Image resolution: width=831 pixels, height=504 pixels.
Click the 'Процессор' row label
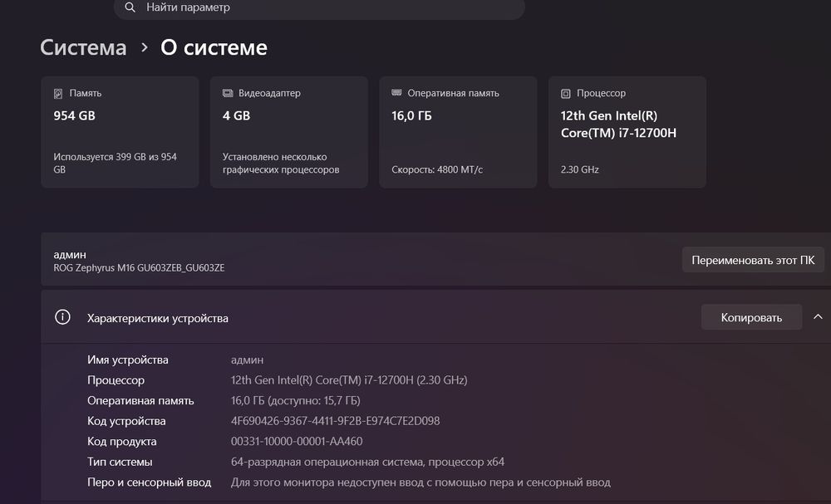pyautogui.click(x=116, y=380)
